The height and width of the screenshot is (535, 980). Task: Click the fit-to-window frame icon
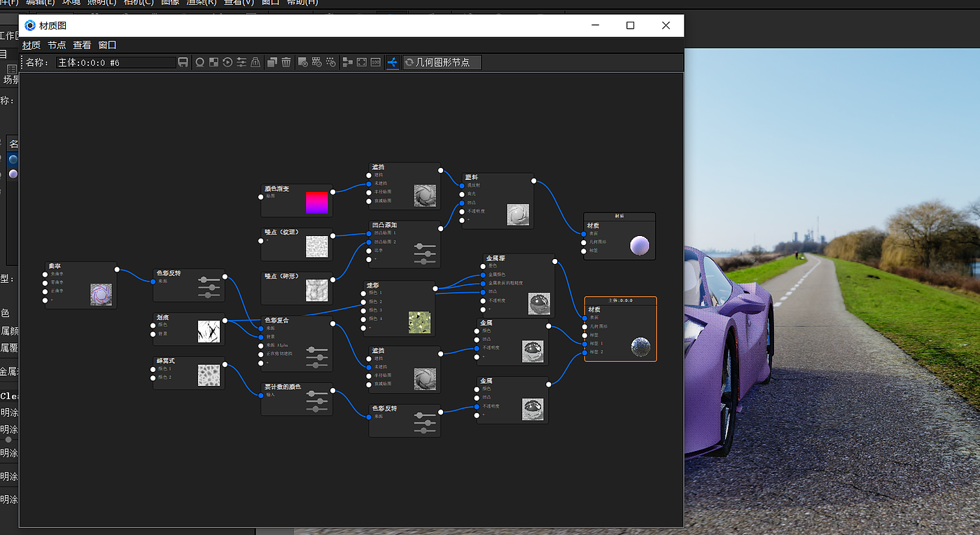click(361, 62)
